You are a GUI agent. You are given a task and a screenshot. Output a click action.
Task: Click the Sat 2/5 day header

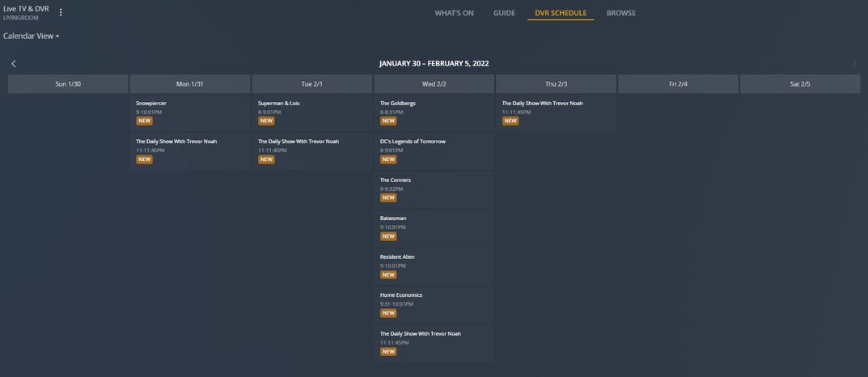click(799, 84)
